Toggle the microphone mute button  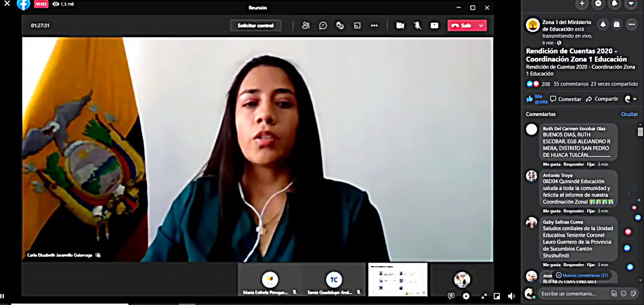pos(417,26)
